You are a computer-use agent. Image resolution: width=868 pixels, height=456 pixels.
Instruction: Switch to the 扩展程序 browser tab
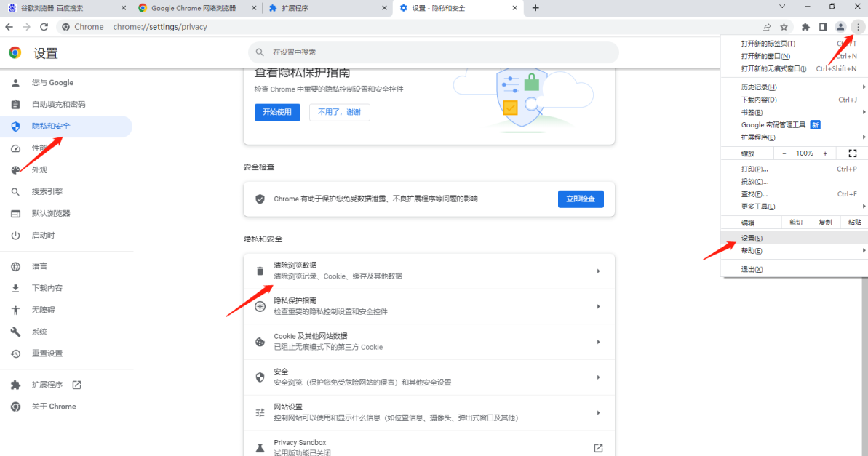(327, 8)
